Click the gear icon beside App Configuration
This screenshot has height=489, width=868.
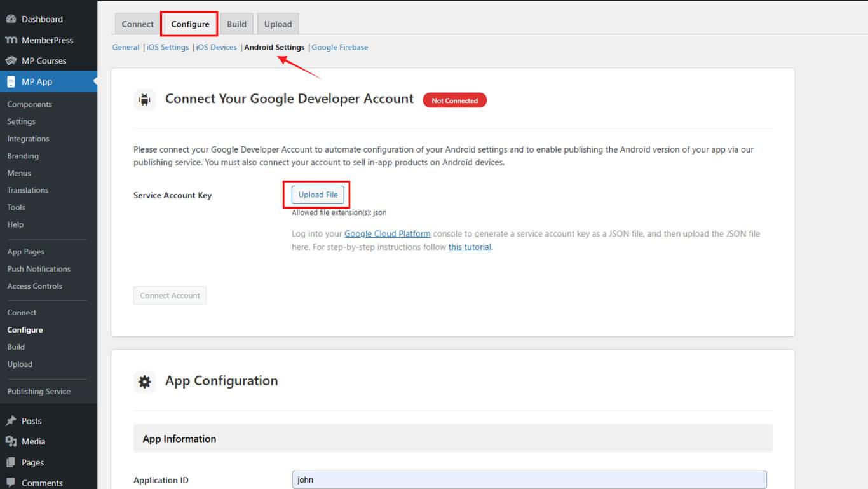coord(145,382)
